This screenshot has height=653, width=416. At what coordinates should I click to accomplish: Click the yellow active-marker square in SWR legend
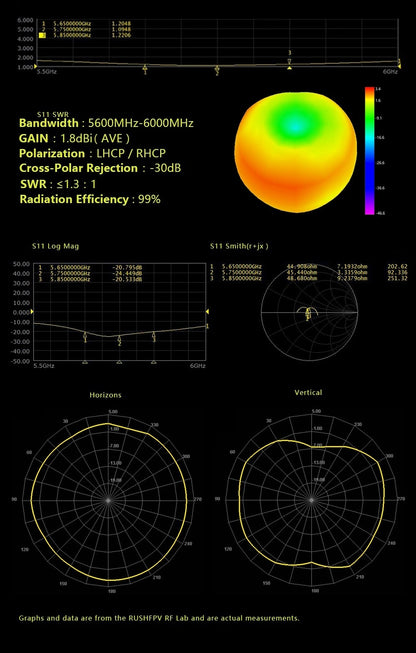[42, 35]
